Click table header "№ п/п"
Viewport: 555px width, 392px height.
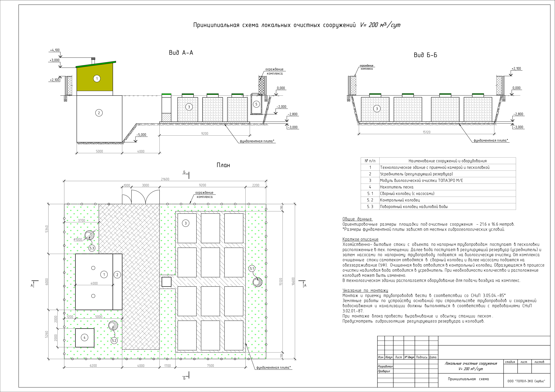coord(370,161)
